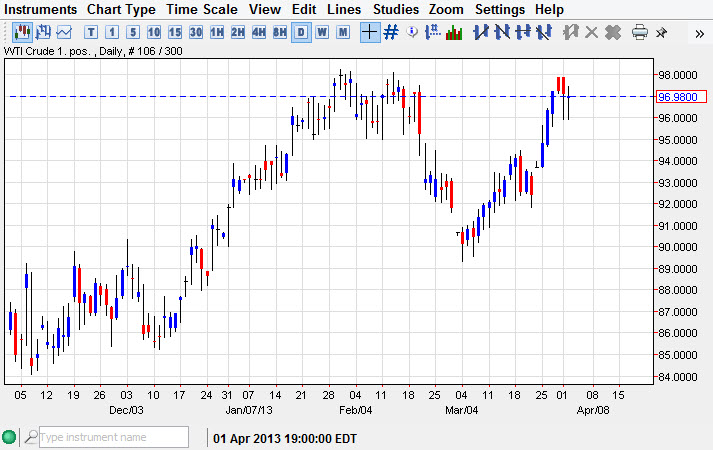Screen dimensions: 713x450
Task: Switch to the line chart icon
Action: coord(65,32)
